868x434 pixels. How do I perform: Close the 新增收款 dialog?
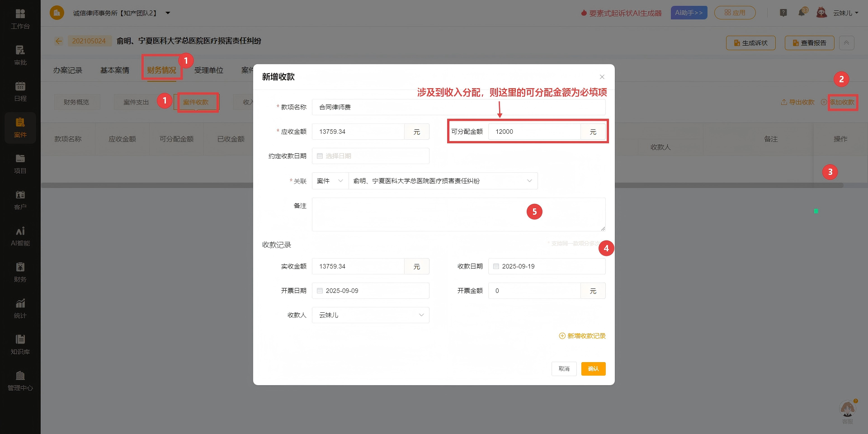(602, 77)
